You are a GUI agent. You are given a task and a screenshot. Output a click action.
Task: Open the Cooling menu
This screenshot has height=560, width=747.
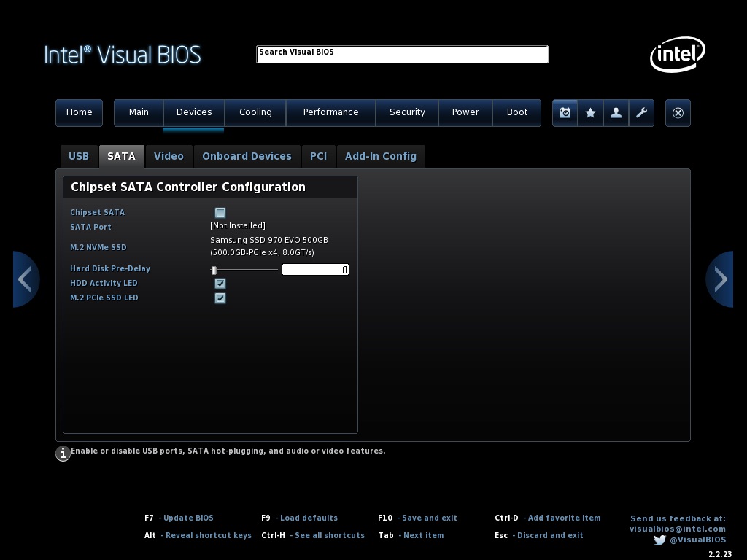click(255, 113)
